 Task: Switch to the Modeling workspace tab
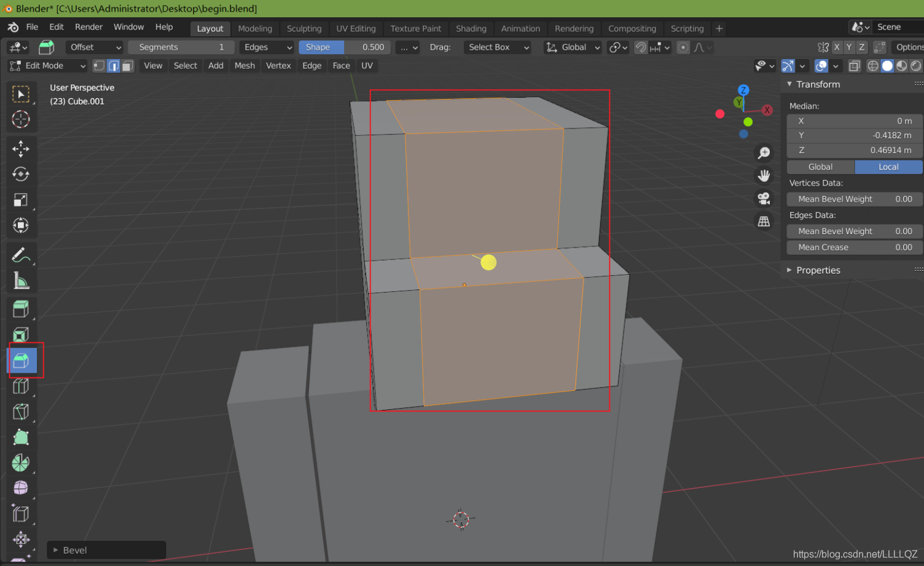255,28
